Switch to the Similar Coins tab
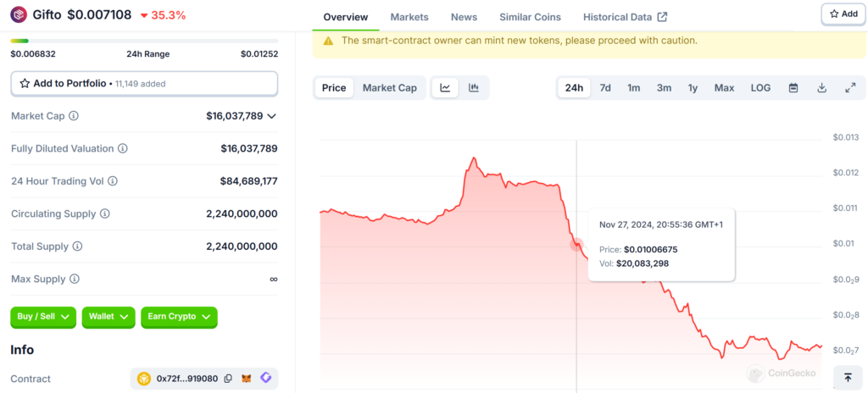The height and width of the screenshot is (393, 868). pos(530,17)
